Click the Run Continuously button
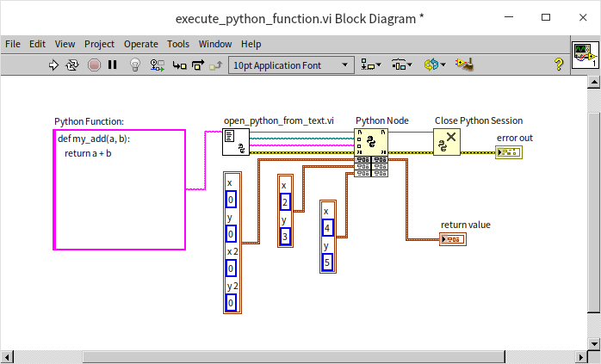601x364 pixels. 73,65
